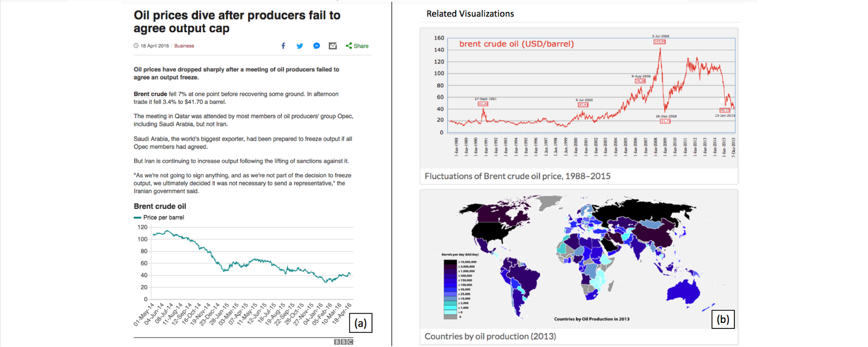Click the clock icon beside 18 April 2016
This screenshot has height=347, width=868.
pyautogui.click(x=136, y=46)
